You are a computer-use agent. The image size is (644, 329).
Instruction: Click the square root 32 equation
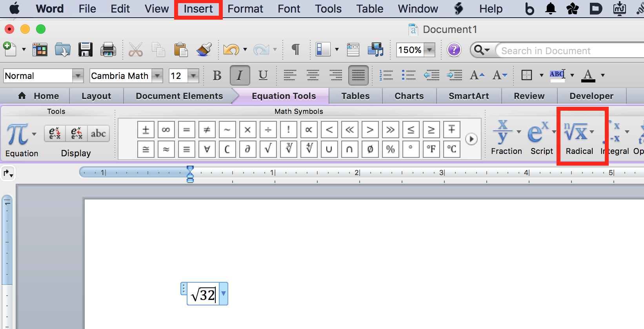point(203,294)
